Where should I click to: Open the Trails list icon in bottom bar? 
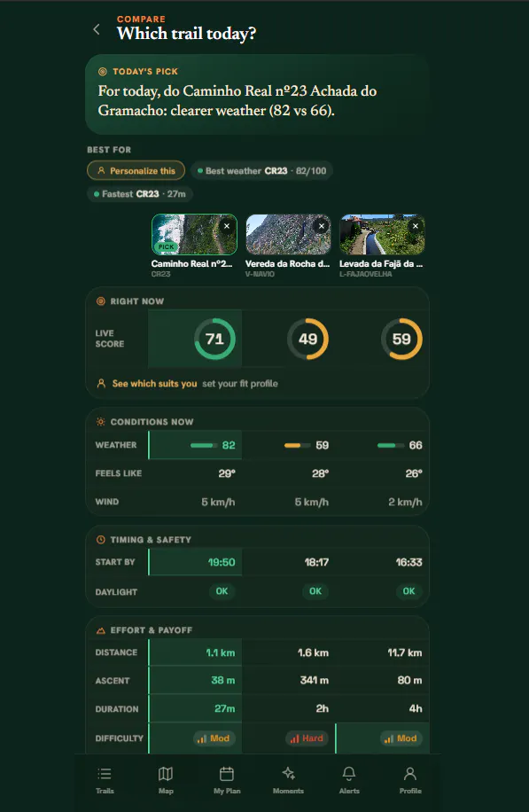tap(105, 774)
